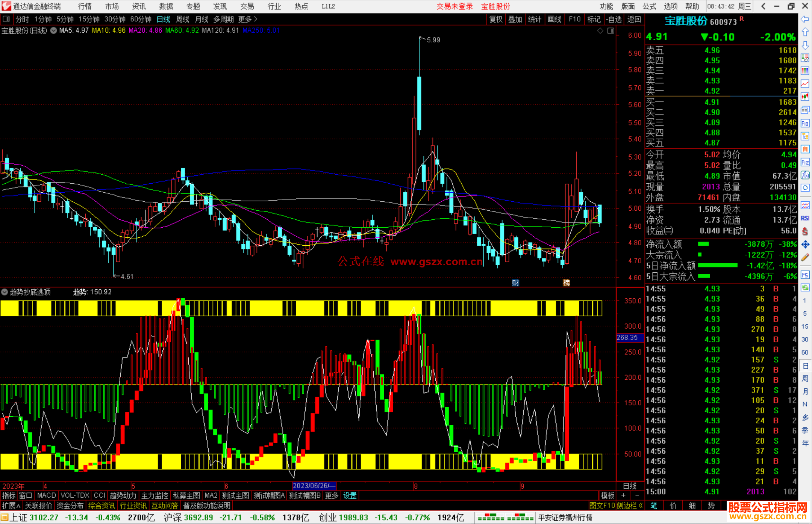
Task: Click the 返回 back button
Action: tap(634, 19)
